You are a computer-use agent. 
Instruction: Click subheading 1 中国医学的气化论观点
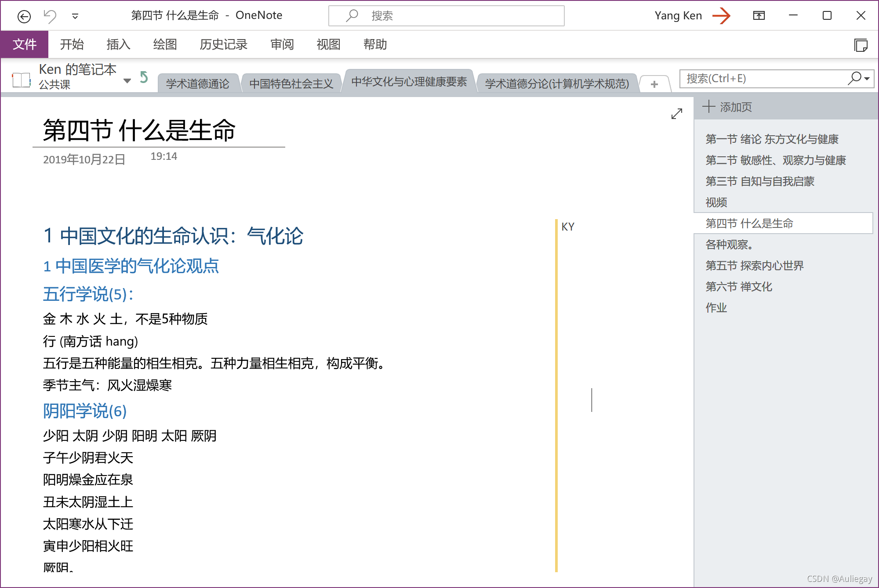[131, 266]
